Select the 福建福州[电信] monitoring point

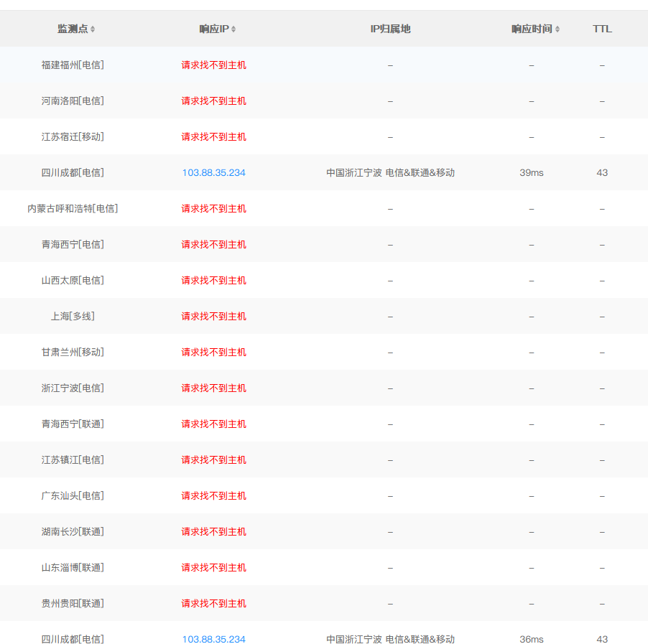[73, 65]
